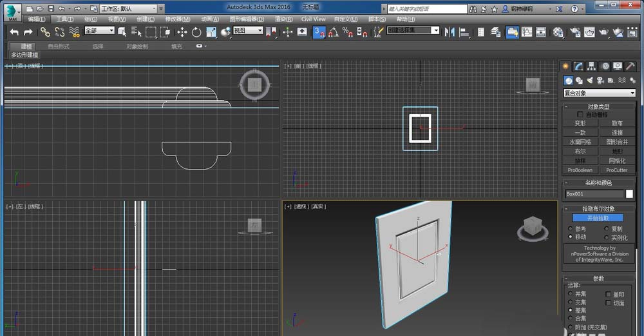
Task: Choose the 复制 radio option
Action: (606, 229)
